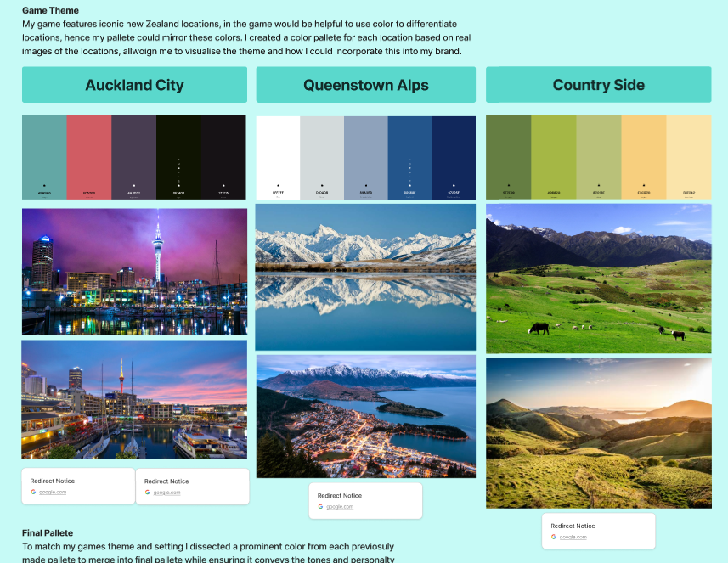This screenshot has height=563, width=728.
Task: Click 'Redirect Notice' title in the Country Side card
Action: tap(573, 526)
